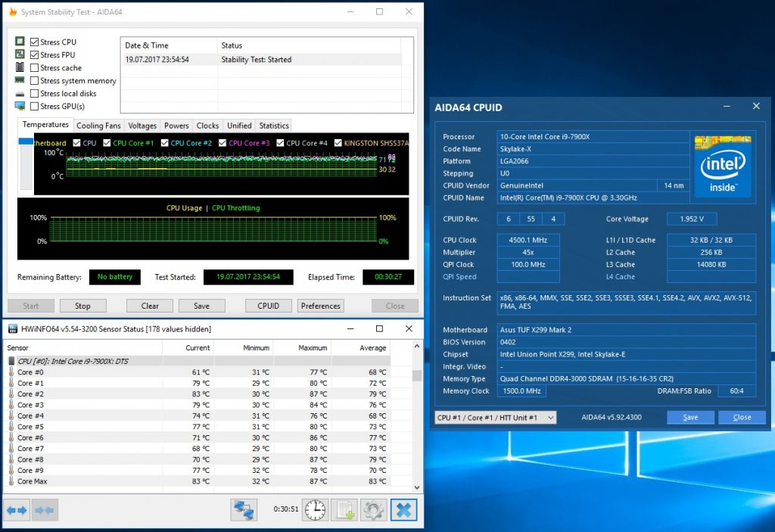Screen dimensions: 775x532
Task: Click Save in System Stability Test
Action: [201, 306]
